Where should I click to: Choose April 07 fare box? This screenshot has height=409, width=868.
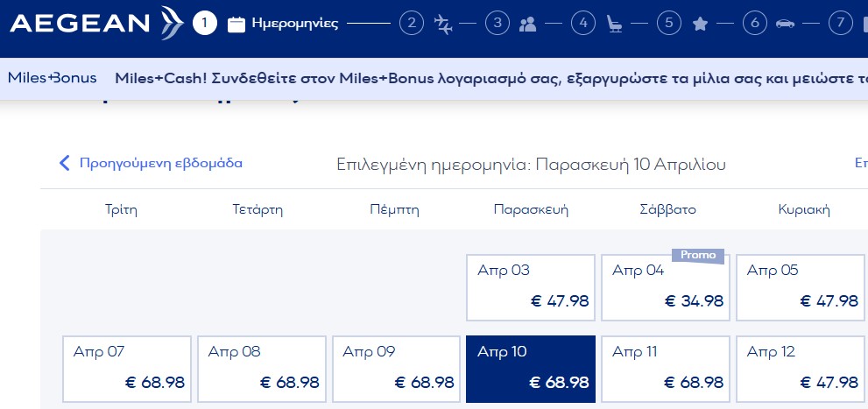coord(128,369)
